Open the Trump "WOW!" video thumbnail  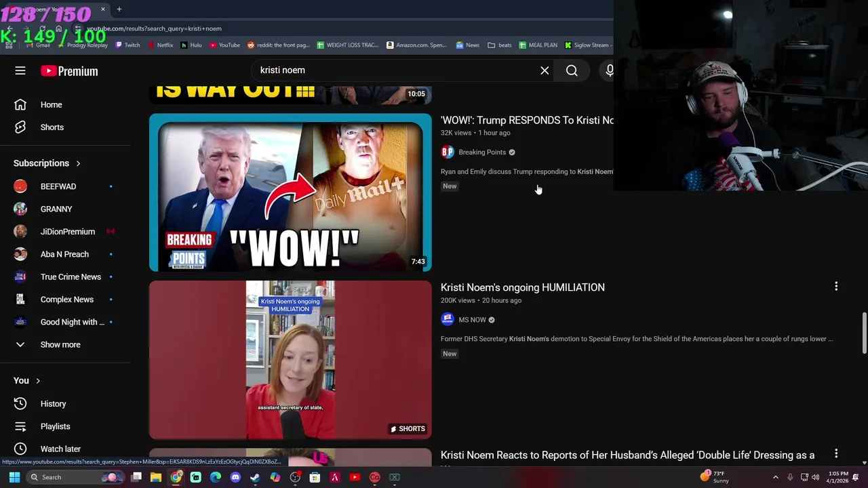pos(290,192)
